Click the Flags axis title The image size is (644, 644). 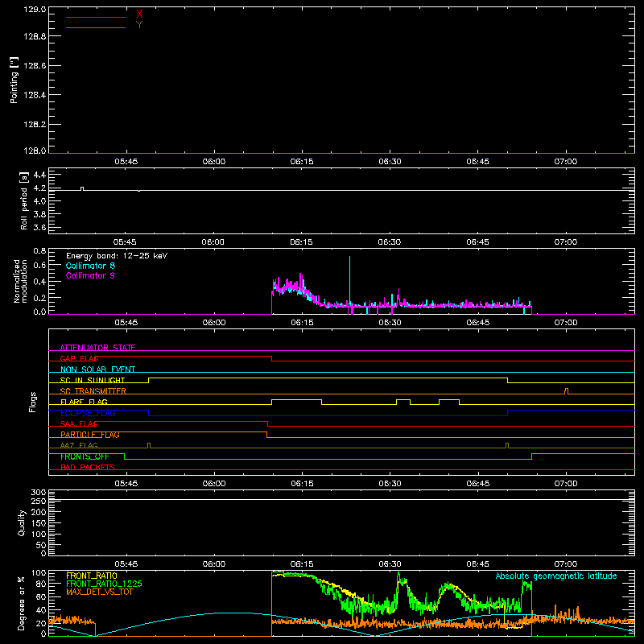click(32, 402)
